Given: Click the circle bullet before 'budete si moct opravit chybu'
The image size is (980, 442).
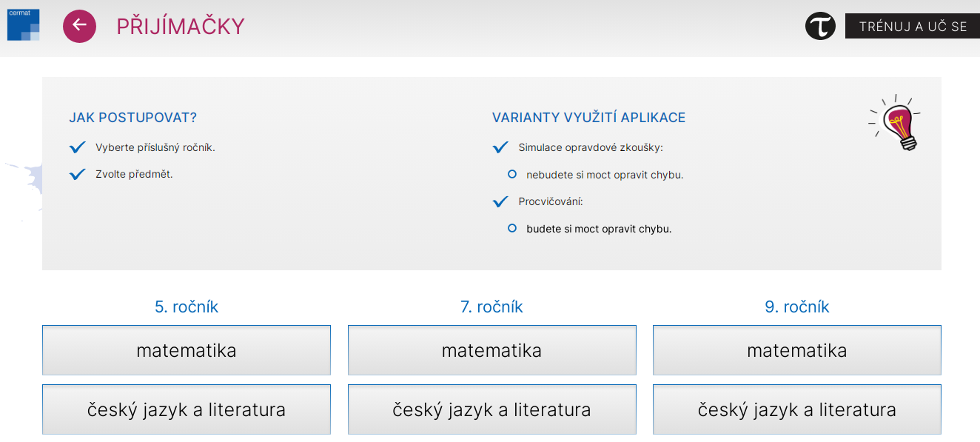Looking at the screenshot, I should point(511,229).
